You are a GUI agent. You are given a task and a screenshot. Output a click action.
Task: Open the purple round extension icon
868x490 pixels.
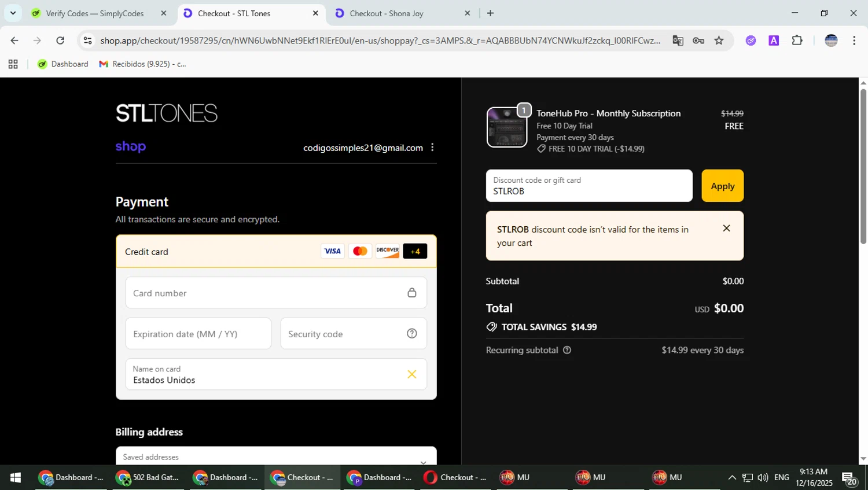pyautogui.click(x=751, y=40)
